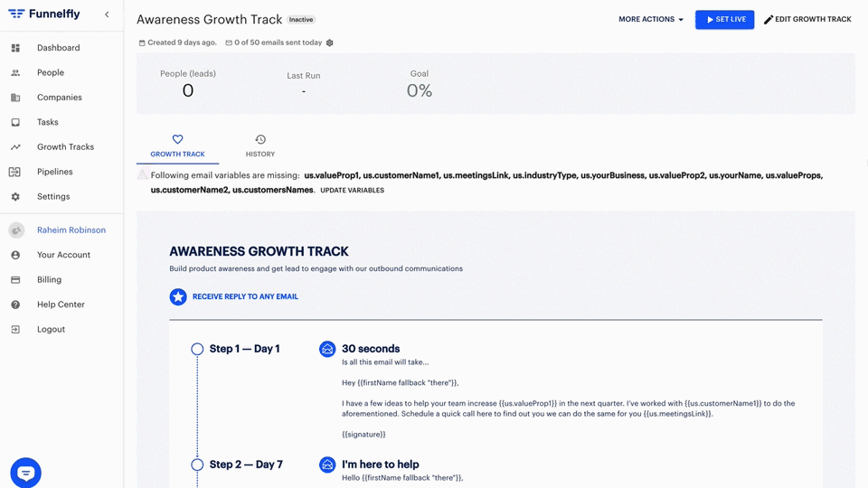Click the Pipelines icon
Image resolution: width=868 pixels, height=488 pixels.
pos(15,172)
